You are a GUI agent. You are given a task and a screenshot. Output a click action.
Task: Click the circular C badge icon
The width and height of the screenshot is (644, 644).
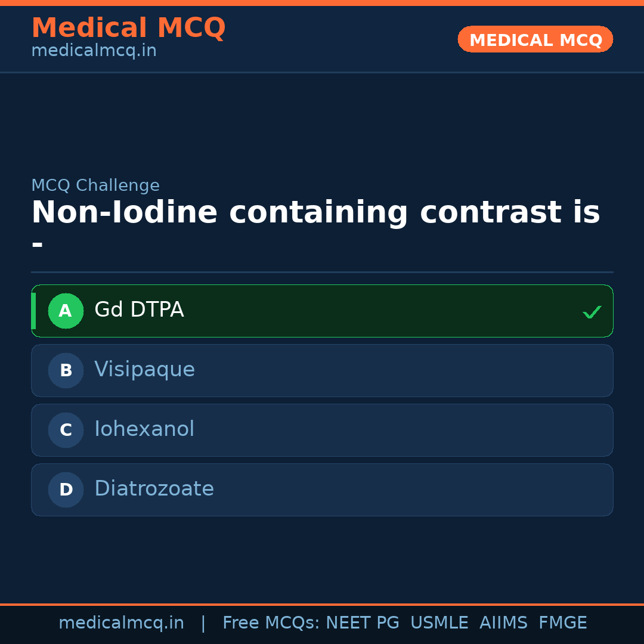[66, 430]
